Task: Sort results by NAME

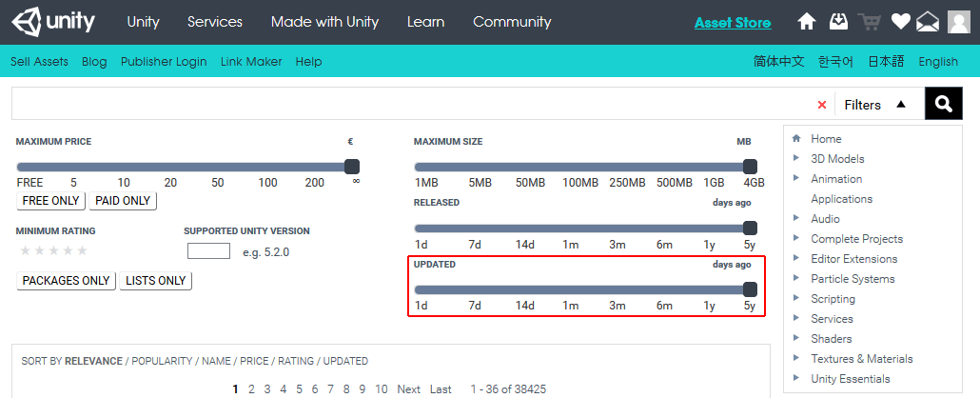Action: [216, 361]
